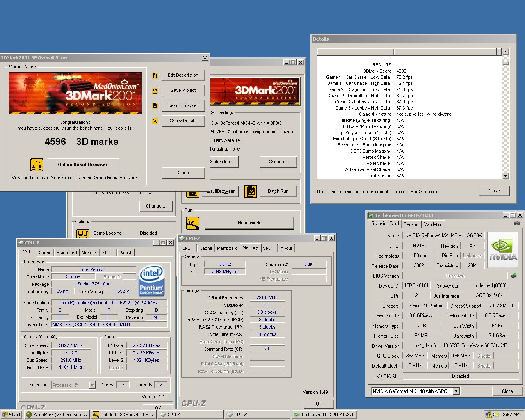Open About tab in right CPU-Z window

(286, 249)
